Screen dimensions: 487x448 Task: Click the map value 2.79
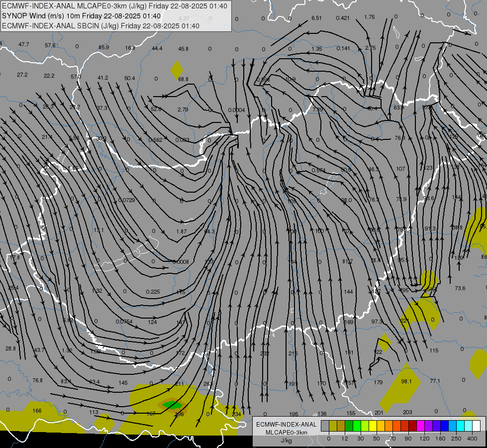(183, 110)
